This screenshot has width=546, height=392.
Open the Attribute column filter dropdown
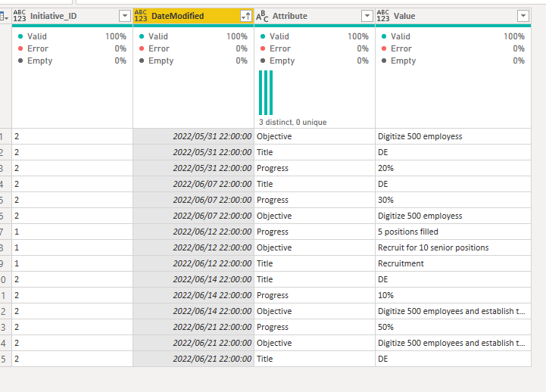coord(367,16)
